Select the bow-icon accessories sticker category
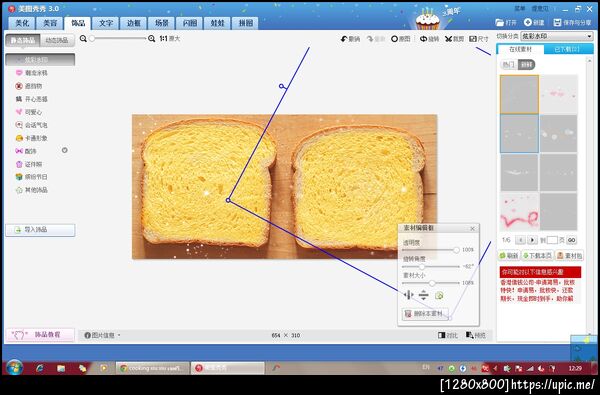This screenshot has width=600, height=395. [x=26, y=151]
